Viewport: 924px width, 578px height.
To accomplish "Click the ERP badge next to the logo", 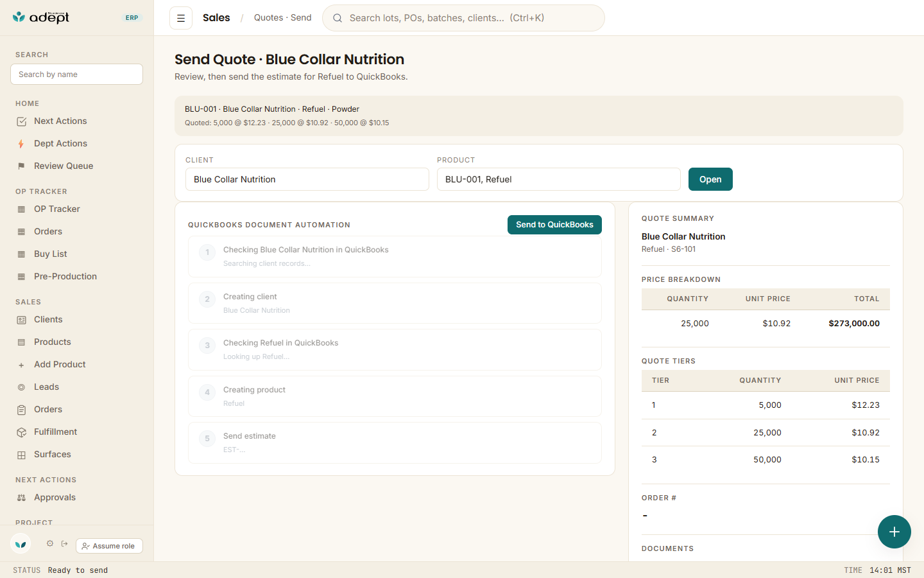I will 132,18.
